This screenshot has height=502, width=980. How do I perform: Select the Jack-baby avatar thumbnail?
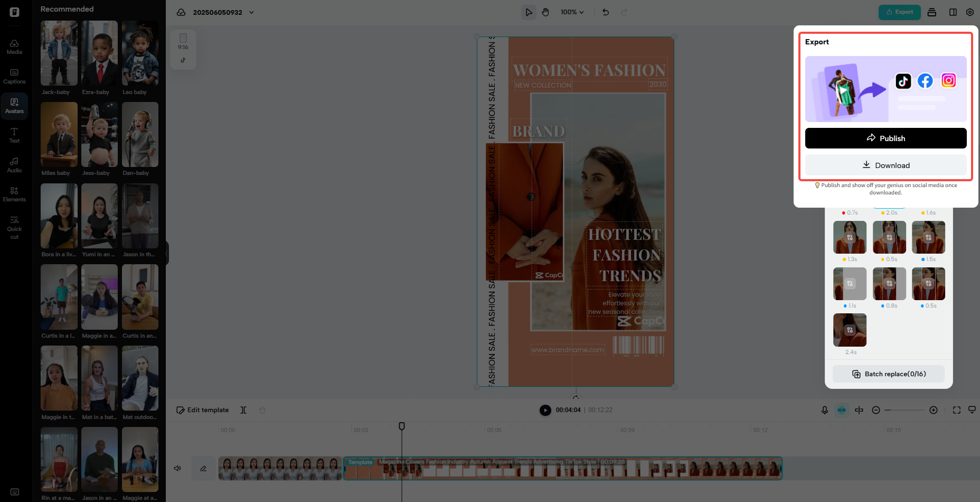tap(59, 53)
